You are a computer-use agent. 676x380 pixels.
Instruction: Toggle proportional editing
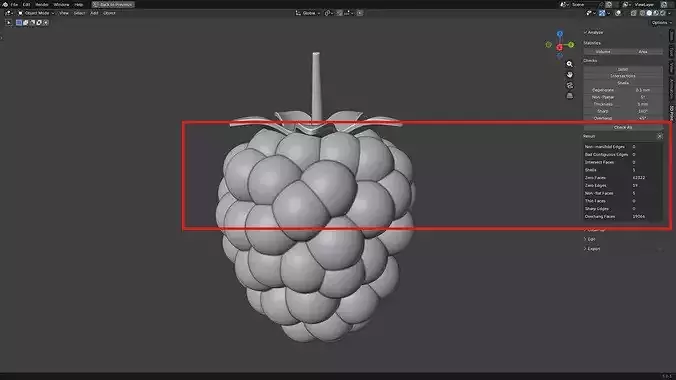coord(360,13)
